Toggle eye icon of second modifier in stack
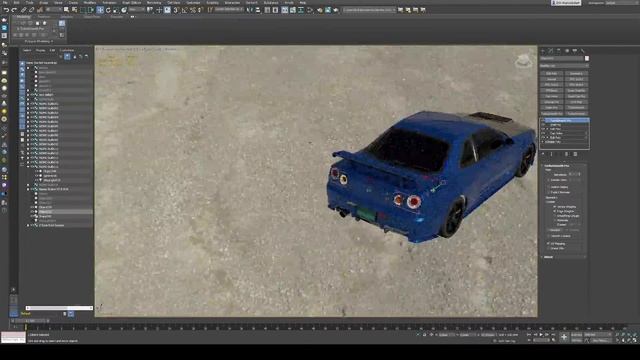640x360 pixels. click(543, 124)
